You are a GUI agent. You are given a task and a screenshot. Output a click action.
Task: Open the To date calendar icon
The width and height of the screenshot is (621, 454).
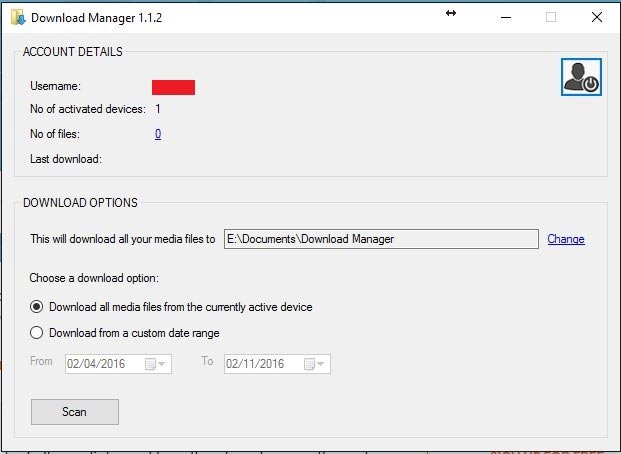point(309,364)
